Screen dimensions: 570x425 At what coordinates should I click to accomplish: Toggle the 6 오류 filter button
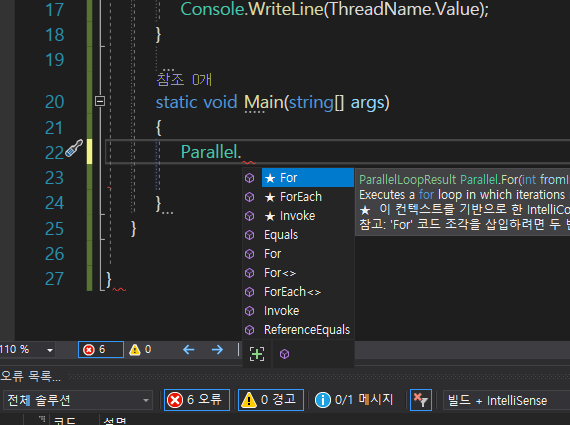tap(197, 400)
